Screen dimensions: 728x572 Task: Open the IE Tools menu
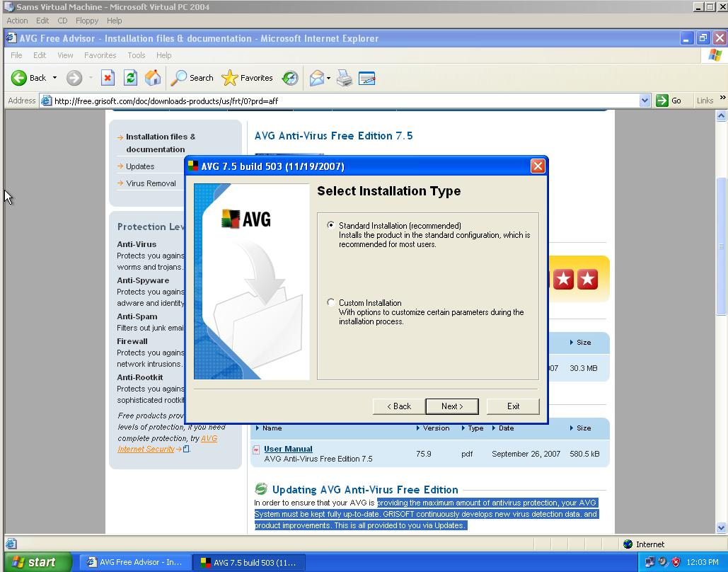click(136, 55)
